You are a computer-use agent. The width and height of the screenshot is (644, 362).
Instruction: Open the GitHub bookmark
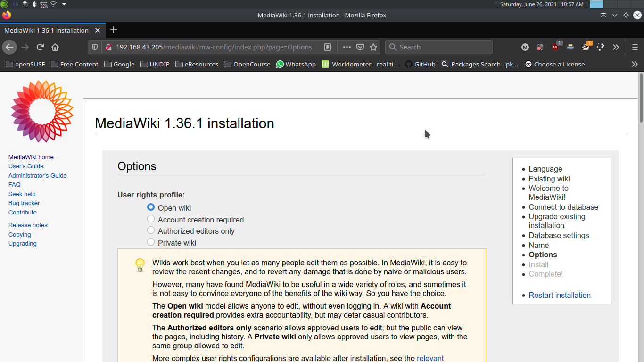tap(420, 64)
